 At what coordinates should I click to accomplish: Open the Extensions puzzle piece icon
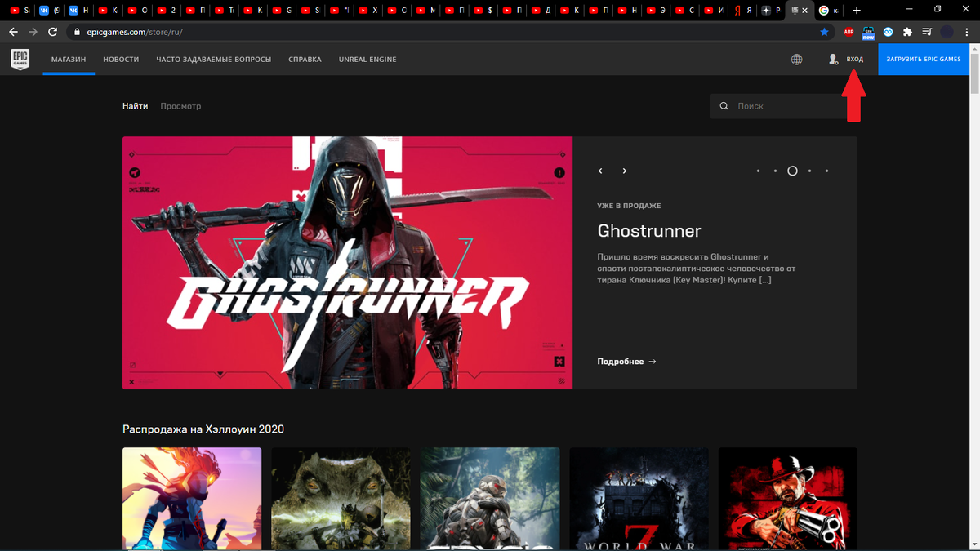click(907, 32)
